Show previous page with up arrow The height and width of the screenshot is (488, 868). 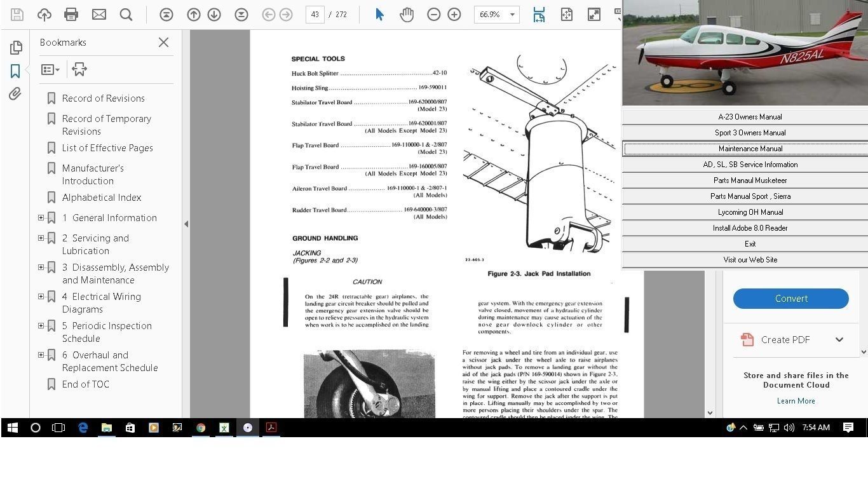point(194,14)
